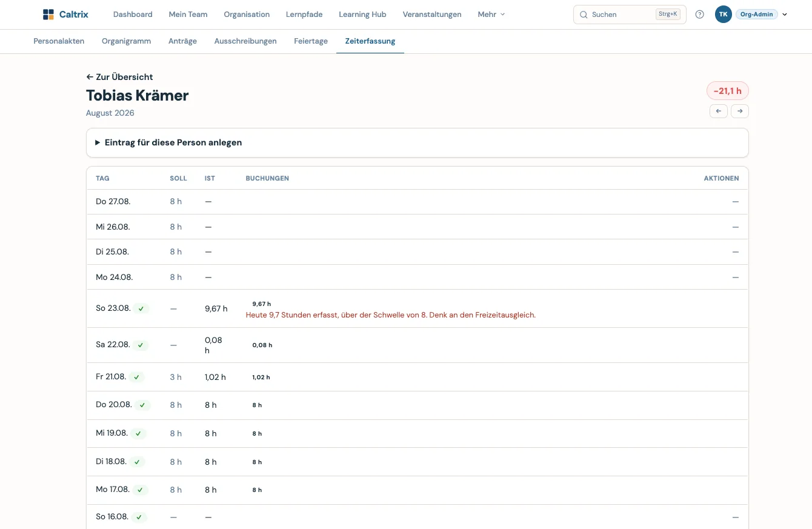Switch to the Organigramm tab
812x529 pixels.
tap(127, 41)
